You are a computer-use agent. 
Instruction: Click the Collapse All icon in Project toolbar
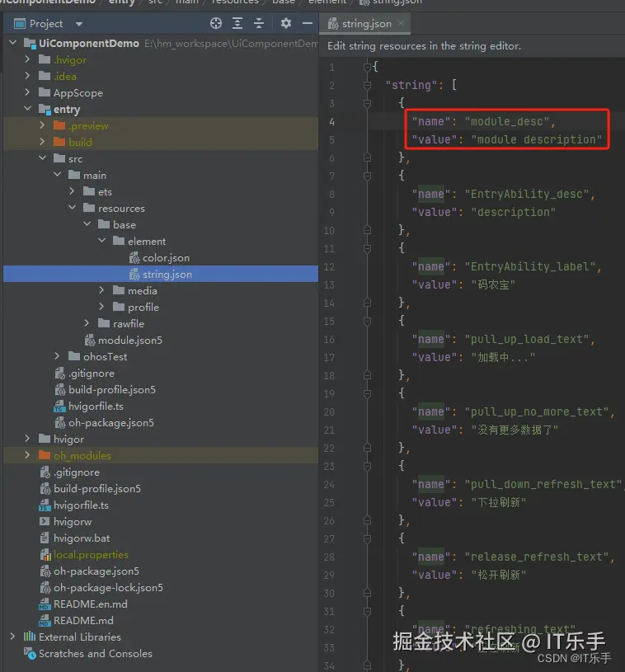258,23
